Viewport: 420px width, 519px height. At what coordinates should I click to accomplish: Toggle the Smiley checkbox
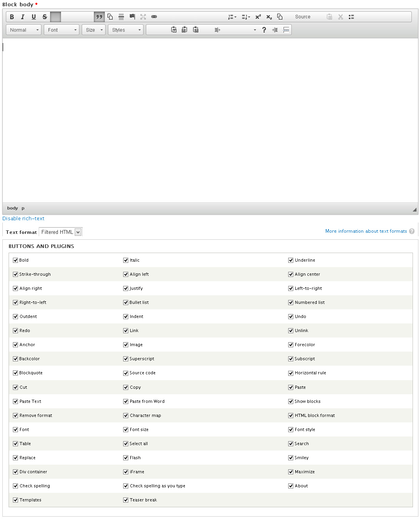coord(291,458)
